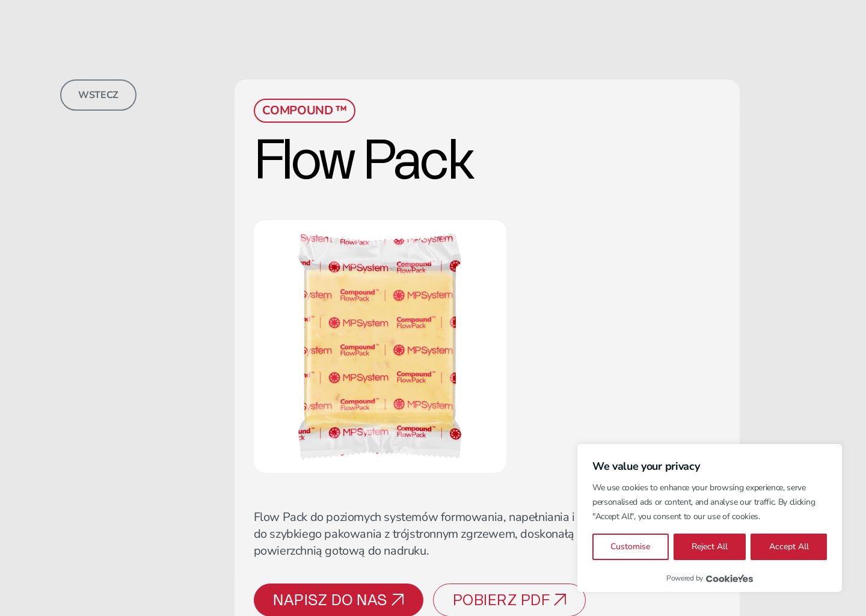This screenshot has width=866, height=616.
Task: Click POBIERZ PDF download button
Action: pos(509,600)
